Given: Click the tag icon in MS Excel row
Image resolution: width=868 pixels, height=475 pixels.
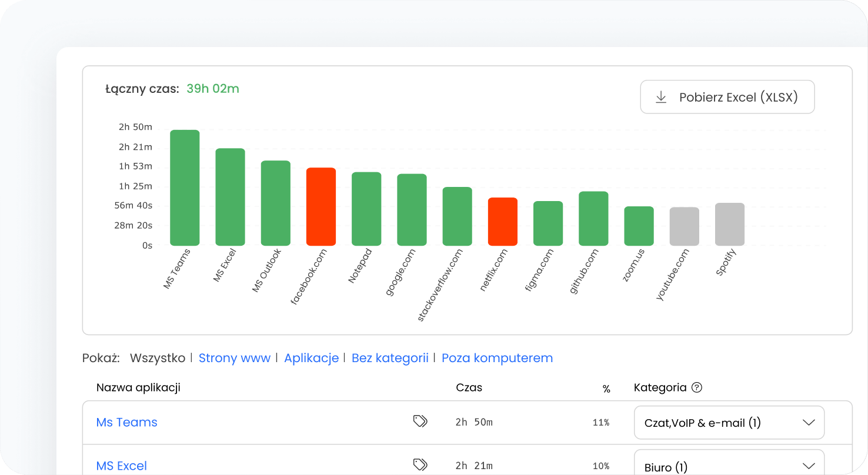Looking at the screenshot, I should coord(420,465).
